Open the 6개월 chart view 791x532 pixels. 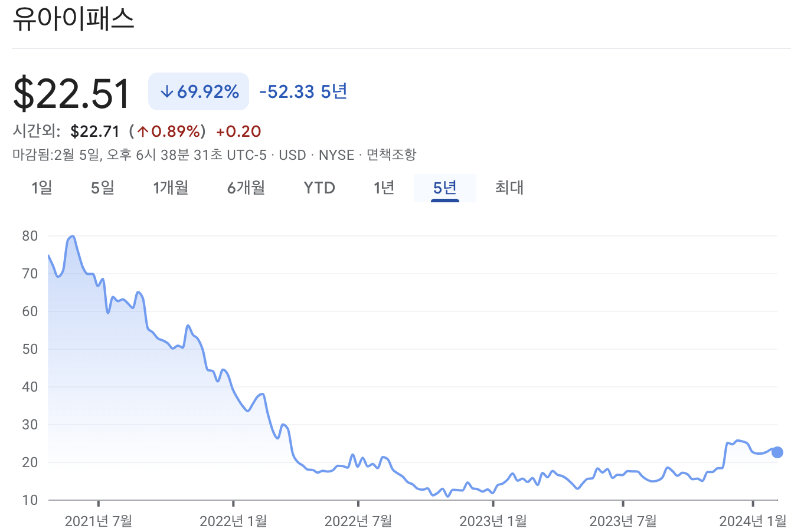[245, 187]
